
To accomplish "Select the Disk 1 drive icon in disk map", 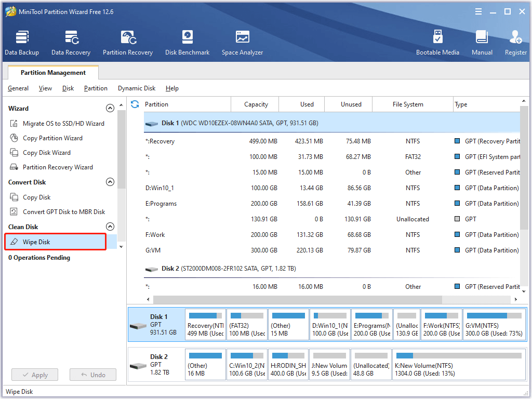I will pyautogui.click(x=138, y=326).
